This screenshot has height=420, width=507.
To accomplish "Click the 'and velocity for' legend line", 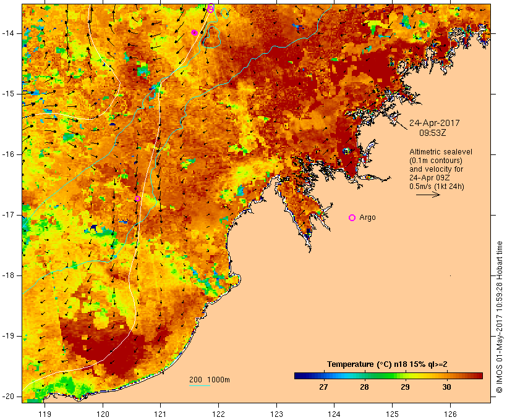I will [436, 169].
